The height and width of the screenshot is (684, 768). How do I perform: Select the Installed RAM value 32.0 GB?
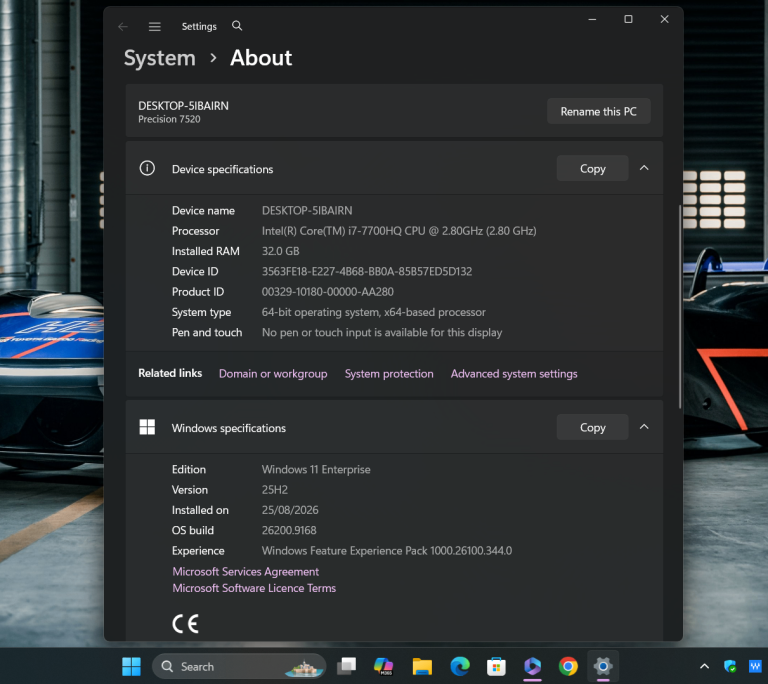(280, 251)
